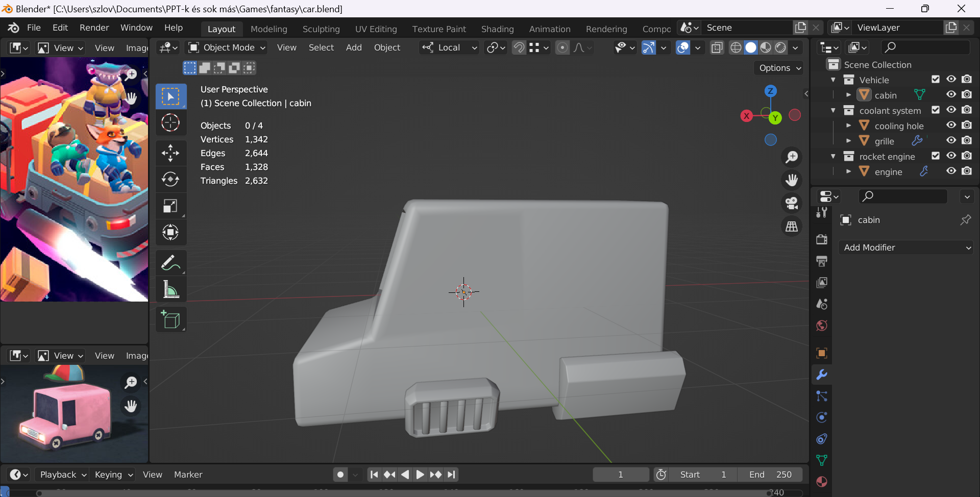This screenshot has width=980, height=497.
Task: Switch perspective/orthographic grid icon
Action: [792, 226]
